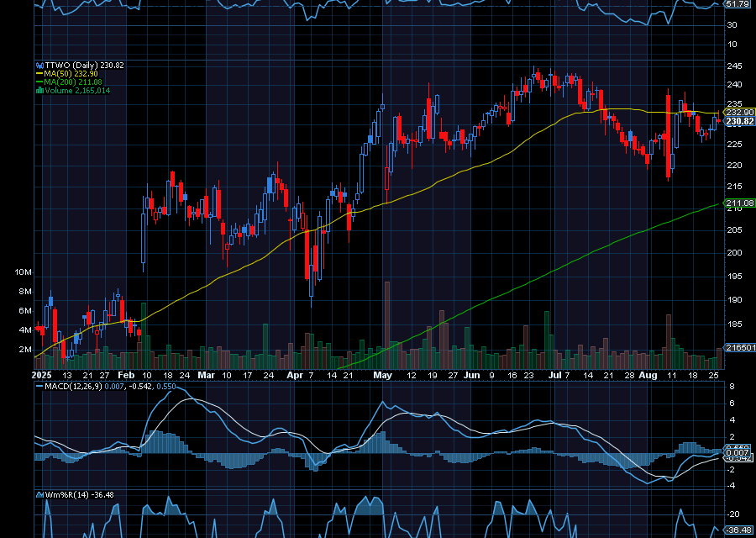Click the MACD(12,26,9) indicator label
Screen dimensions: 756x538
(x=73, y=387)
